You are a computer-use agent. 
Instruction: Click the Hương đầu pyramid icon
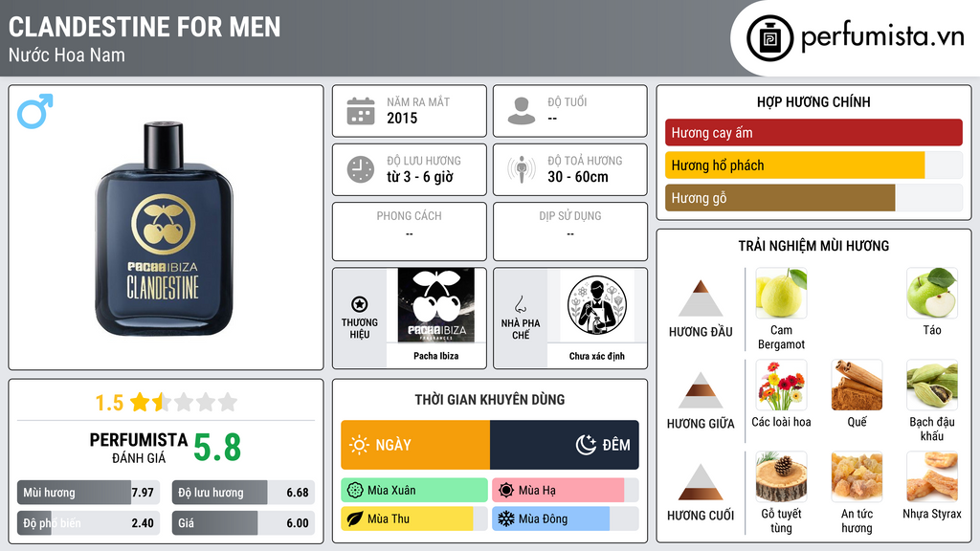[x=701, y=298]
